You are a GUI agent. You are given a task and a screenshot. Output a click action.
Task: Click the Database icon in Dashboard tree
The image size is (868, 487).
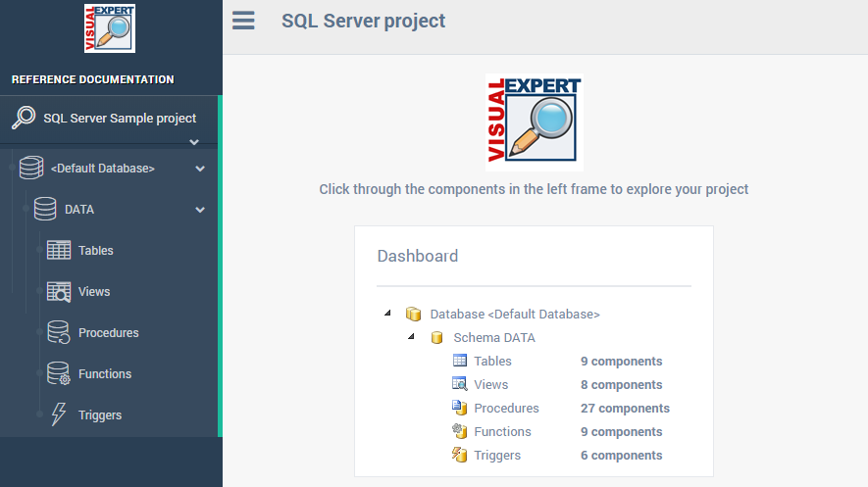tap(413, 314)
